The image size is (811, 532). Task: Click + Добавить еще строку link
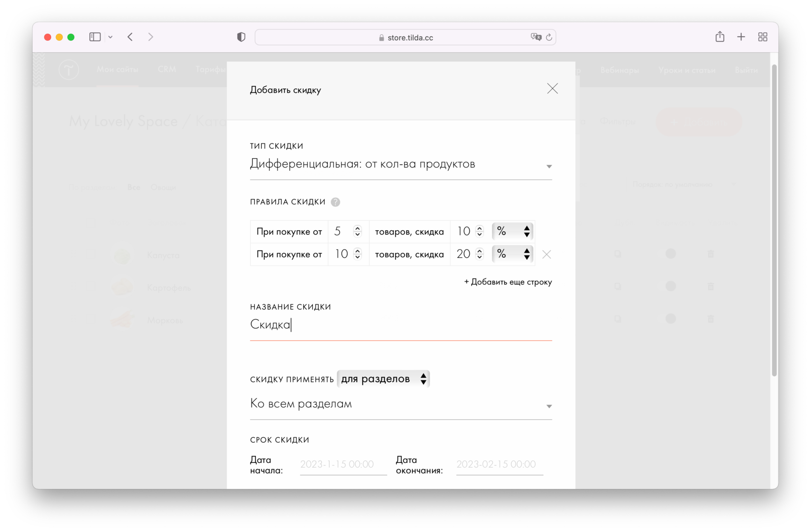(x=508, y=282)
